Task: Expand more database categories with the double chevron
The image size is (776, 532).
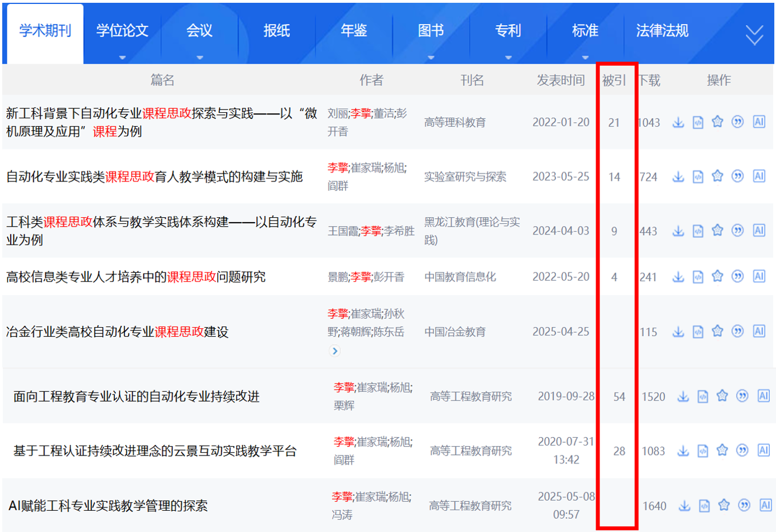Action: (x=755, y=33)
